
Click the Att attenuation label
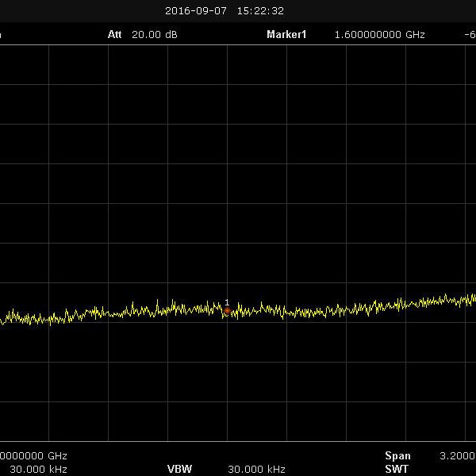(117, 35)
